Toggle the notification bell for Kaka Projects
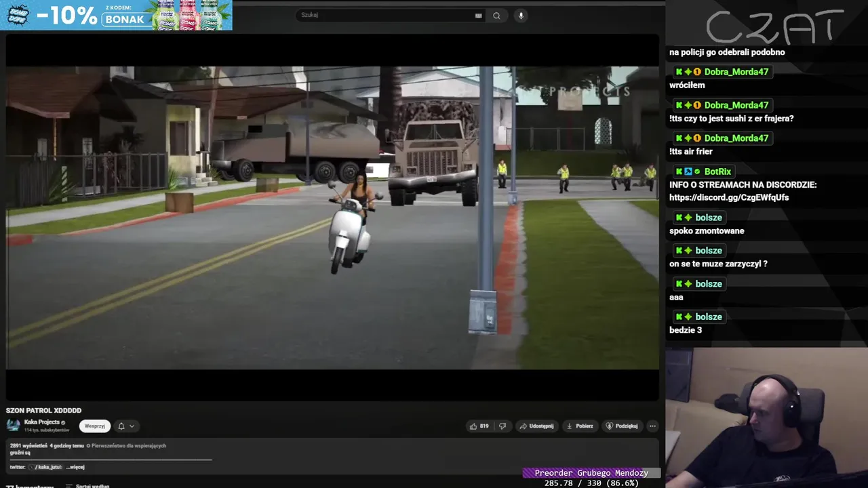 (126, 426)
